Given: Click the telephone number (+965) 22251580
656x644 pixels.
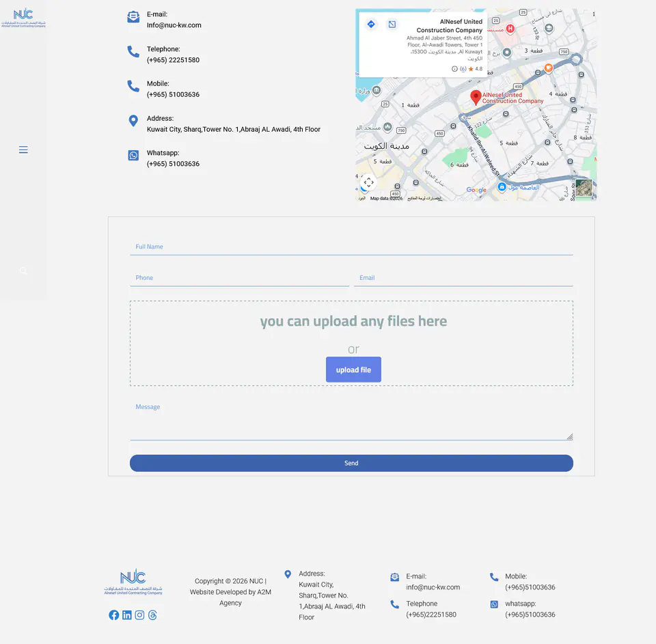Looking at the screenshot, I should coord(173,60).
